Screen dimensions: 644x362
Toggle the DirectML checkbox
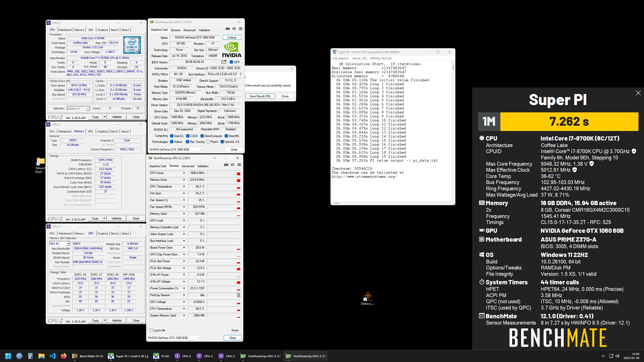[226, 136]
